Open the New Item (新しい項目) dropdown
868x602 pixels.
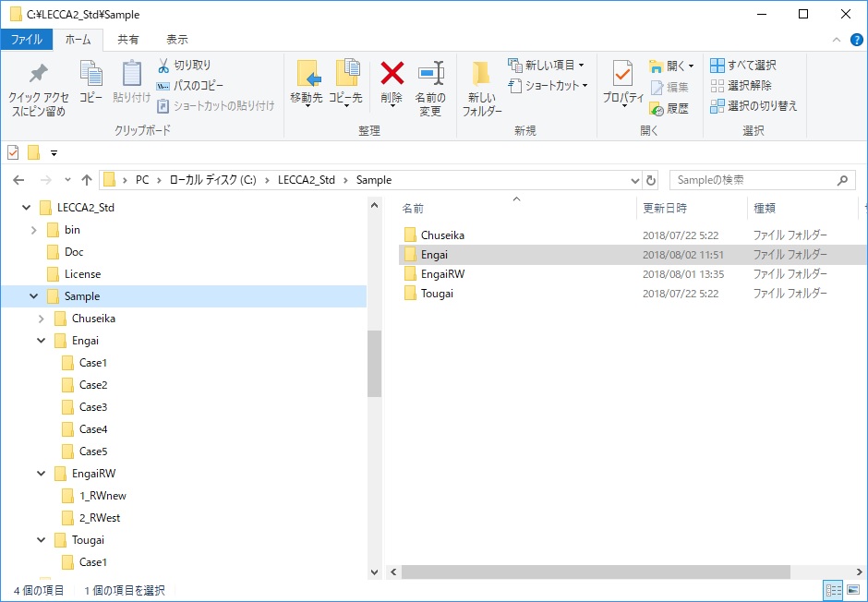[545, 65]
